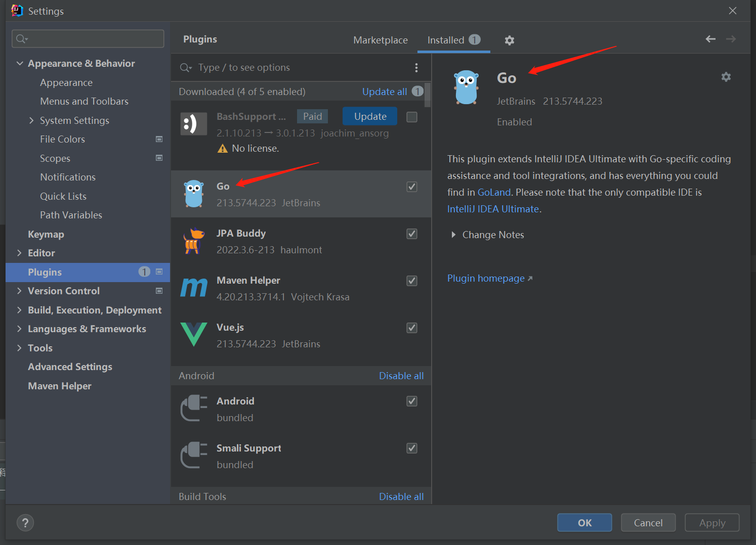Collapse the Appearance & Behavior section

pyautogui.click(x=20, y=64)
